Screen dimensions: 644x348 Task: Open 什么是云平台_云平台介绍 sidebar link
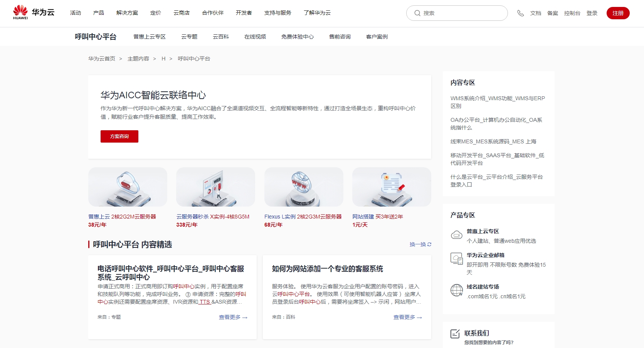(497, 181)
